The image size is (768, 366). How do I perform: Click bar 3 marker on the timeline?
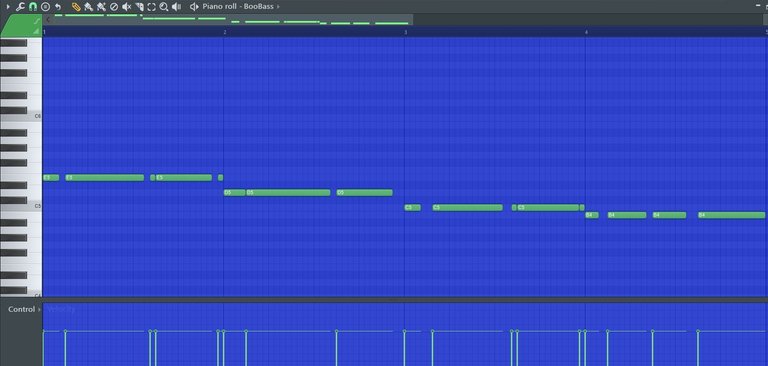pyautogui.click(x=406, y=32)
